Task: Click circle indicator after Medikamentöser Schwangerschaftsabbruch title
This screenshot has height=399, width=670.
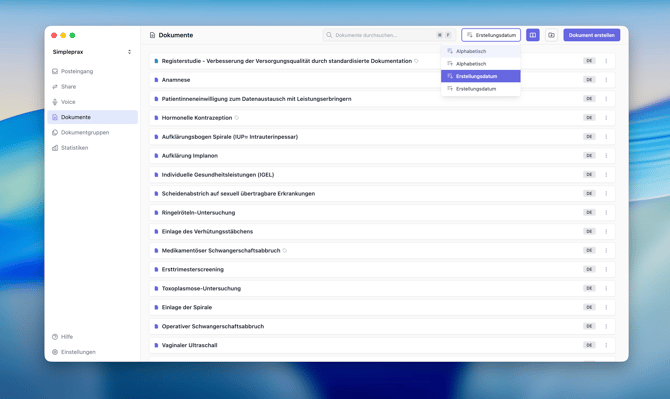Action: [285, 250]
